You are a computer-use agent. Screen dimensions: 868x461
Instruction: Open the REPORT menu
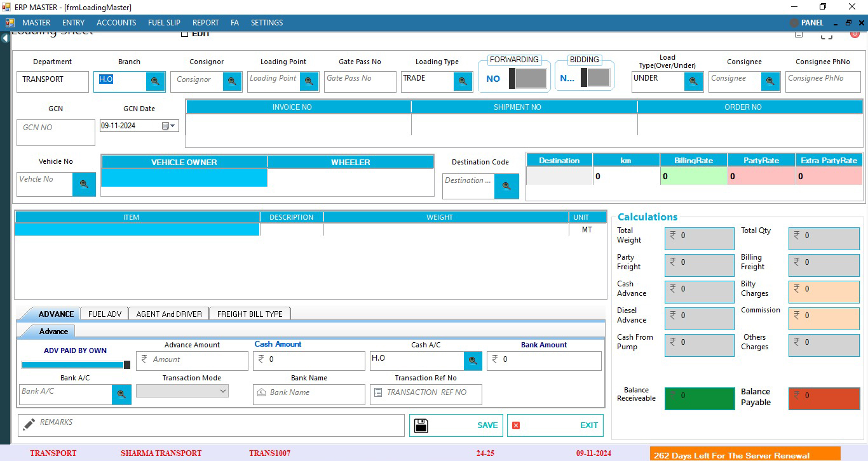[x=206, y=23]
